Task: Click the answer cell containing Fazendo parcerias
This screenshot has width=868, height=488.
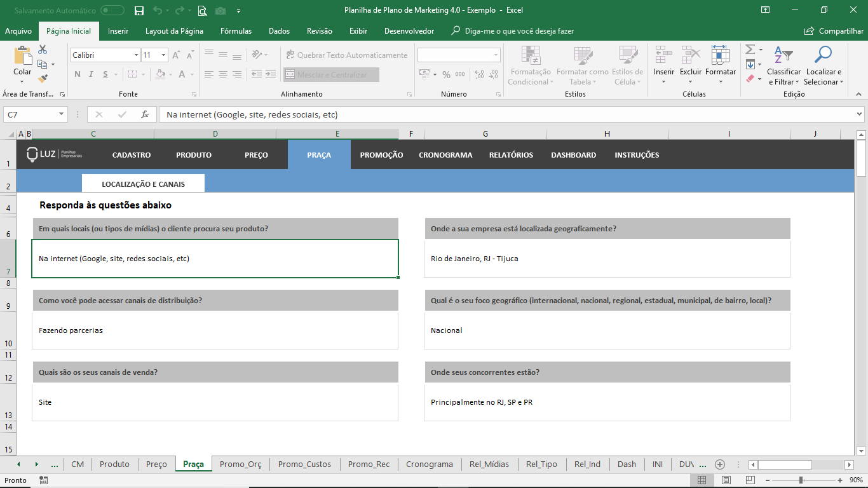Action: coord(215,330)
